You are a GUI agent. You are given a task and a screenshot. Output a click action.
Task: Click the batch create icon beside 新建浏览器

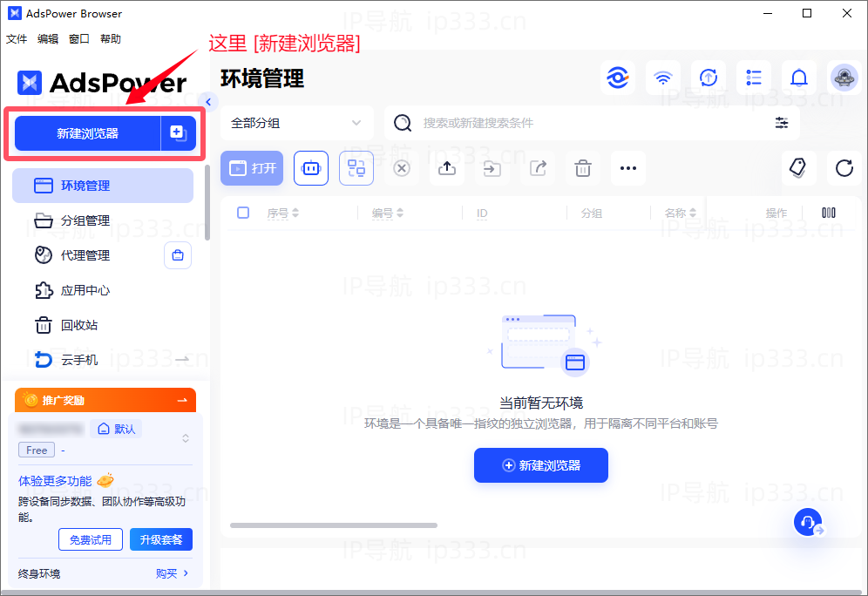pyautogui.click(x=179, y=133)
